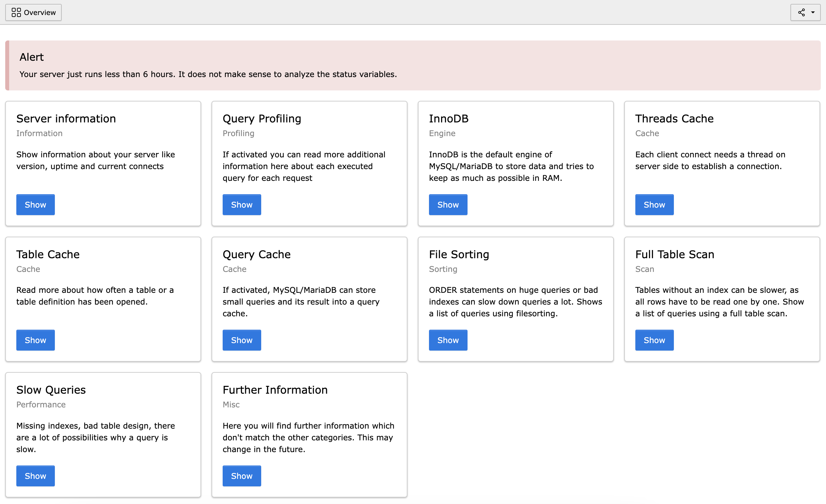Show the Further Information section
Image resolution: width=826 pixels, height=504 pixels.
(241, 476)
